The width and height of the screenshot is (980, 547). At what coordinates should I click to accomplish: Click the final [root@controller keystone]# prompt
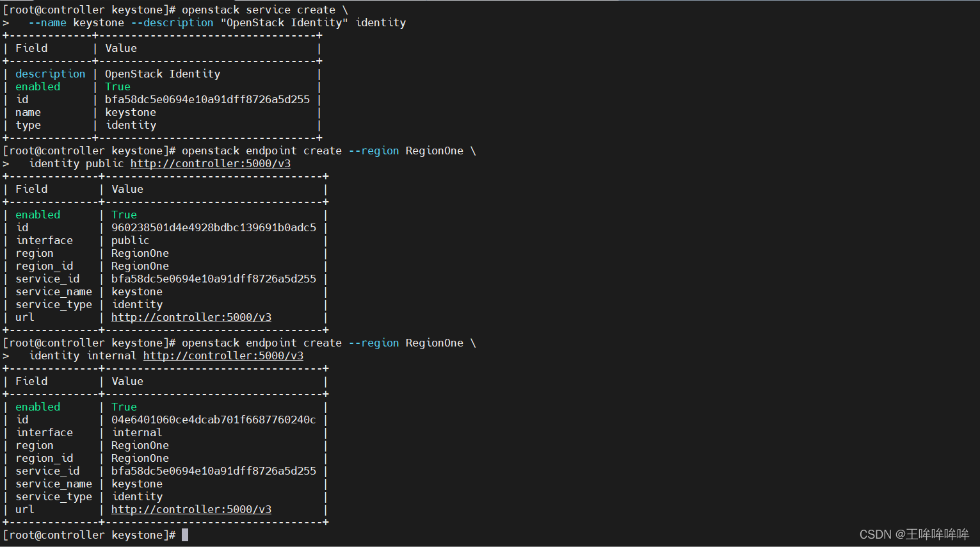[89, 535]
